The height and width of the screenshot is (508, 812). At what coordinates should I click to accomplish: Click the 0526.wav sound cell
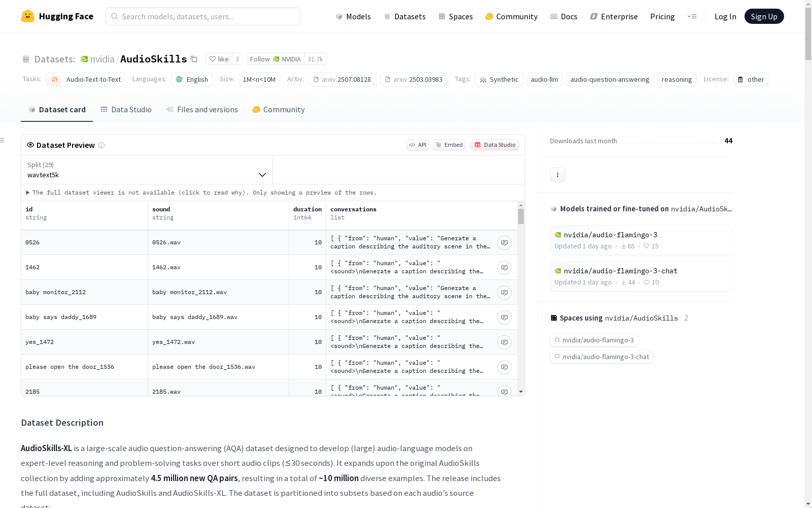[218, 243]
